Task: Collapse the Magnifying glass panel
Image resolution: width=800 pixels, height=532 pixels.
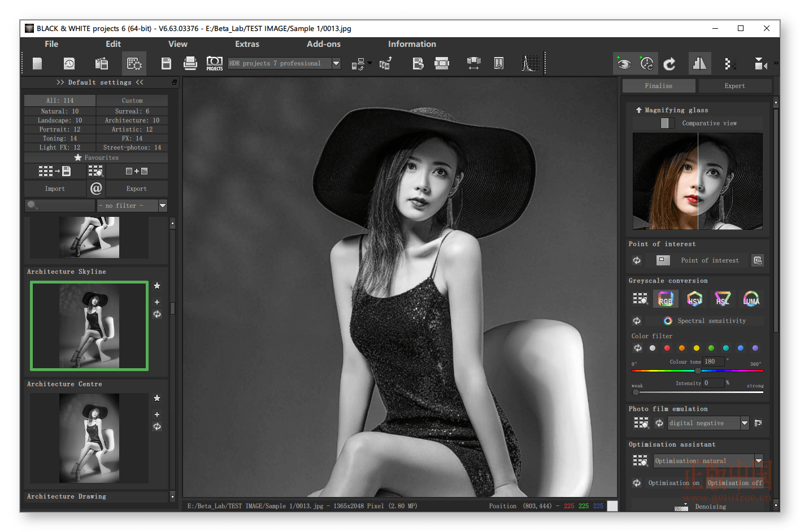Action: 638,110
